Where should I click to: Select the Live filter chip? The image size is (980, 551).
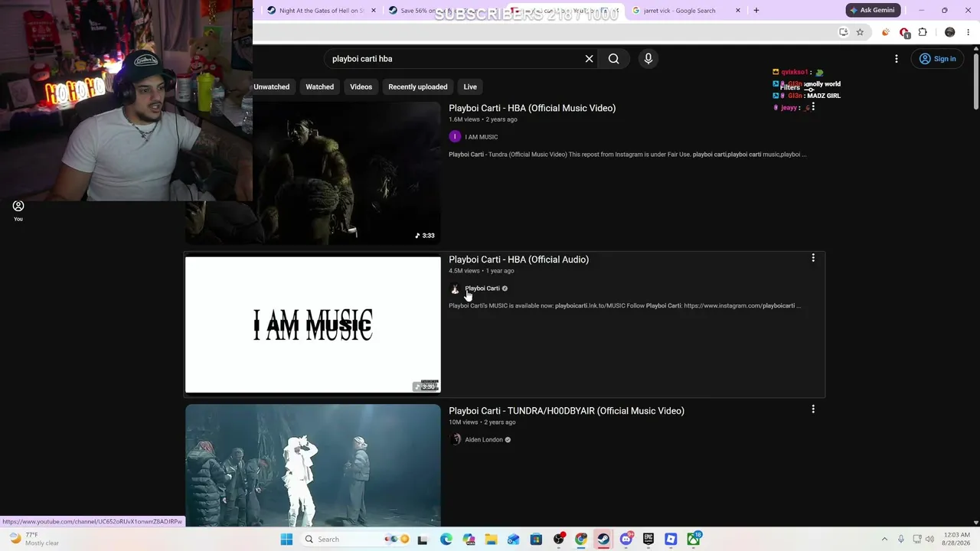coord(470,86)
